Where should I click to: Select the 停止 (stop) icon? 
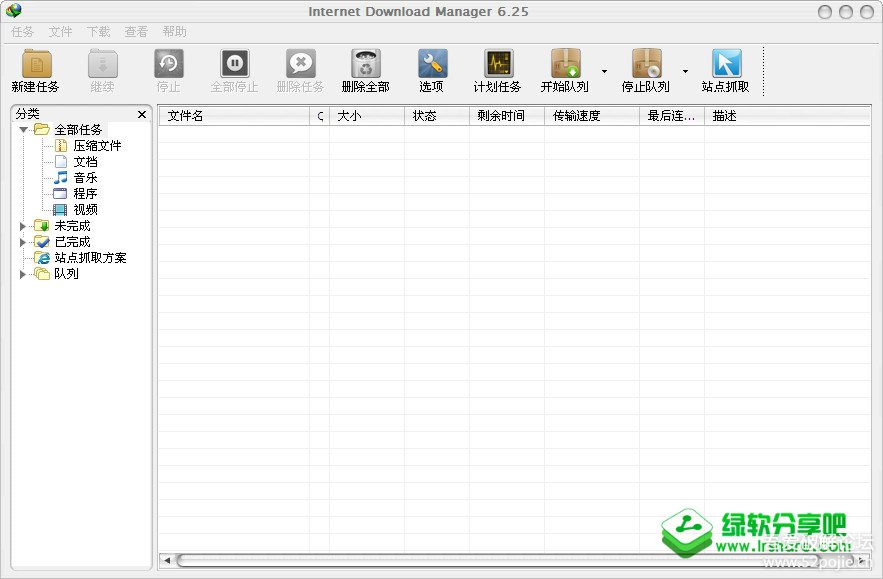click(x=168, y=68)
